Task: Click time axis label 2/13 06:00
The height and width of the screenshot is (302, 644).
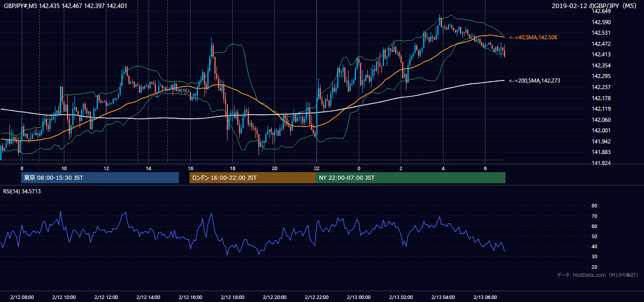Action: (x=485, y=297)
